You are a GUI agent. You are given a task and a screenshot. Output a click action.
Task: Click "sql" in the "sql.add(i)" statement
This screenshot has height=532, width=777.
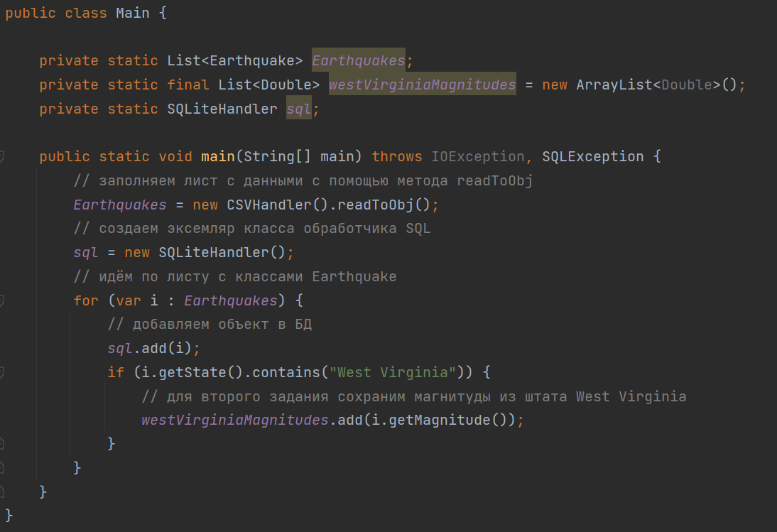pos(120,348)
